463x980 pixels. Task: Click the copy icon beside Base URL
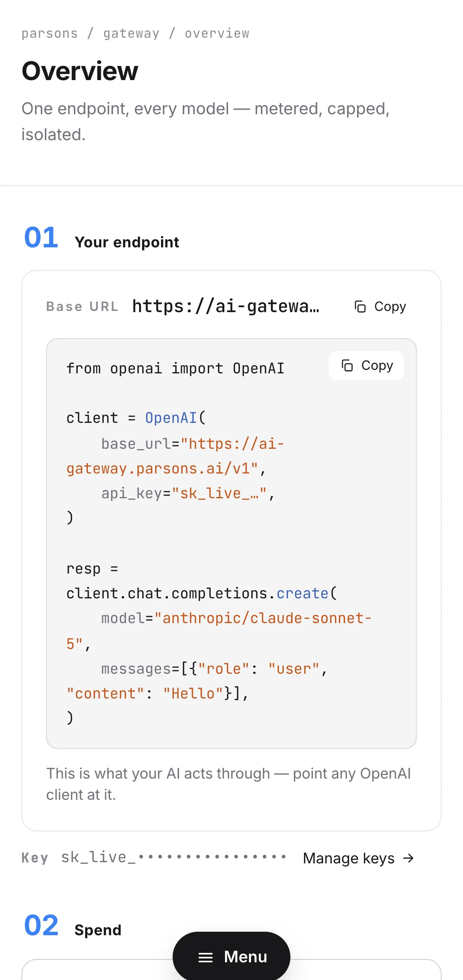click(x=360, y=307)
